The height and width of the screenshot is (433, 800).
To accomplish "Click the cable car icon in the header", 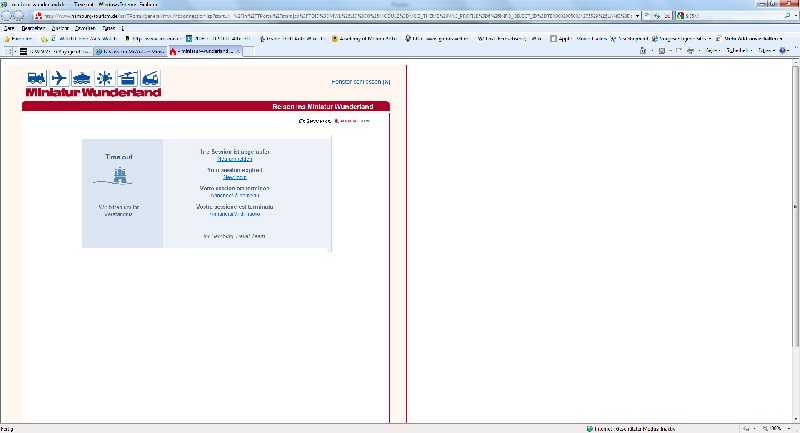I will [128, 78].
